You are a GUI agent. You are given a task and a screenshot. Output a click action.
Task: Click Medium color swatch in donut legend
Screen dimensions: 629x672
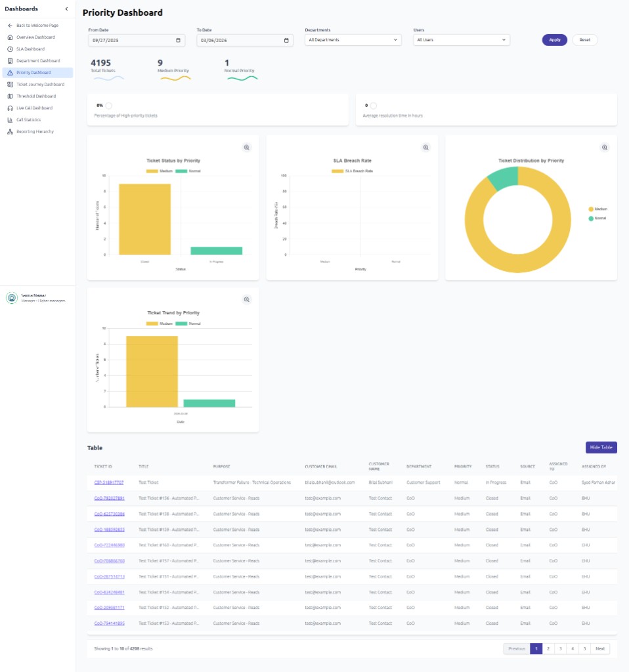(591, 209)
